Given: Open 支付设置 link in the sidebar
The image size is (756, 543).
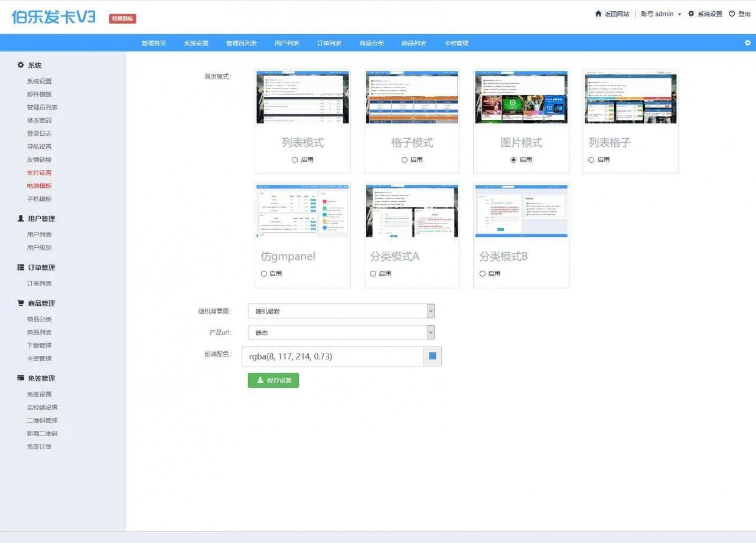Looking at the screenshot, I should pos(39,173).
